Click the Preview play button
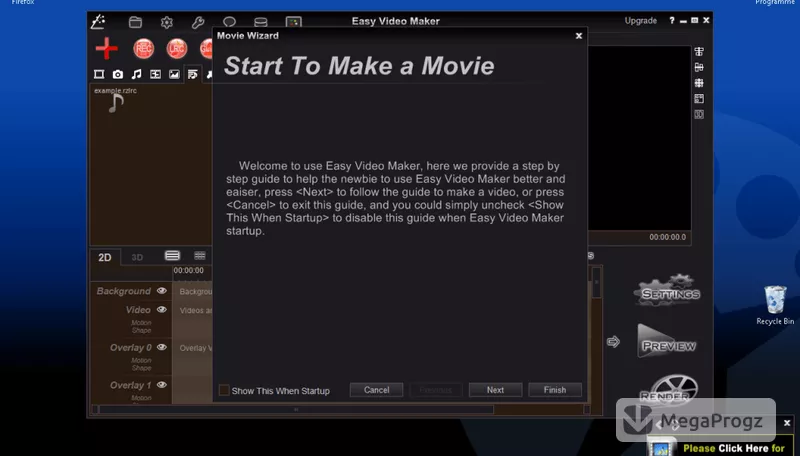Screen dimensions: 800x456 click(x=667, y=342)
